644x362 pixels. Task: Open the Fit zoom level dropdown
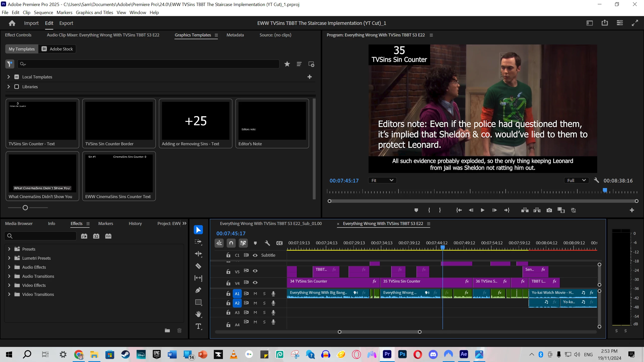(382, 180)
